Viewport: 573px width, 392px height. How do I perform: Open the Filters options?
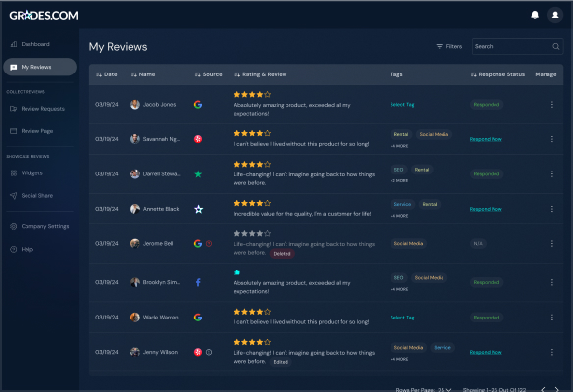449,46
